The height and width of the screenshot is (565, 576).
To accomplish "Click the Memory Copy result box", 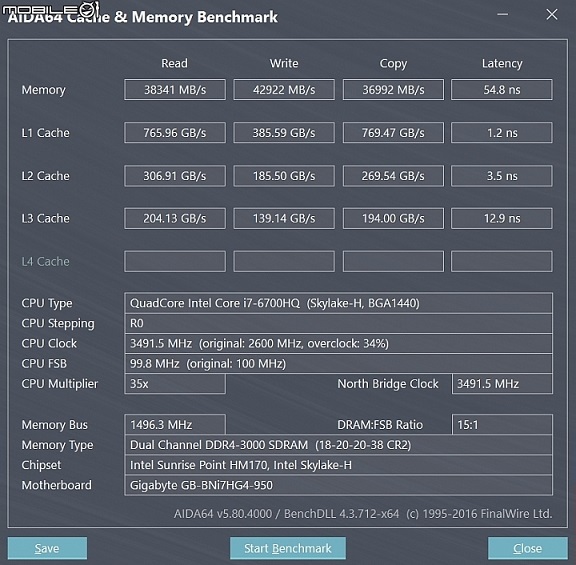I will pyautogui.click(x=393, y=89).
